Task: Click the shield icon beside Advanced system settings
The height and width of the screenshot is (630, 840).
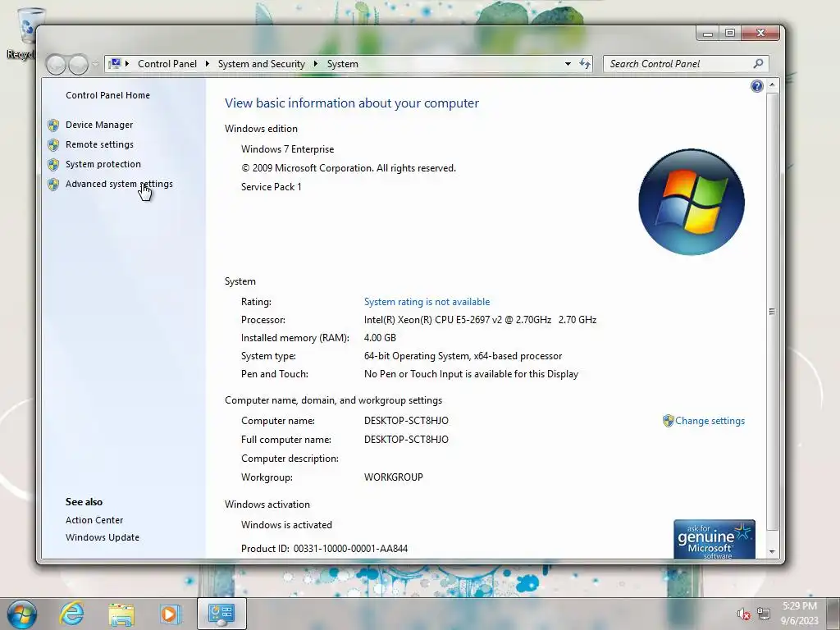Action: [53, 185]
